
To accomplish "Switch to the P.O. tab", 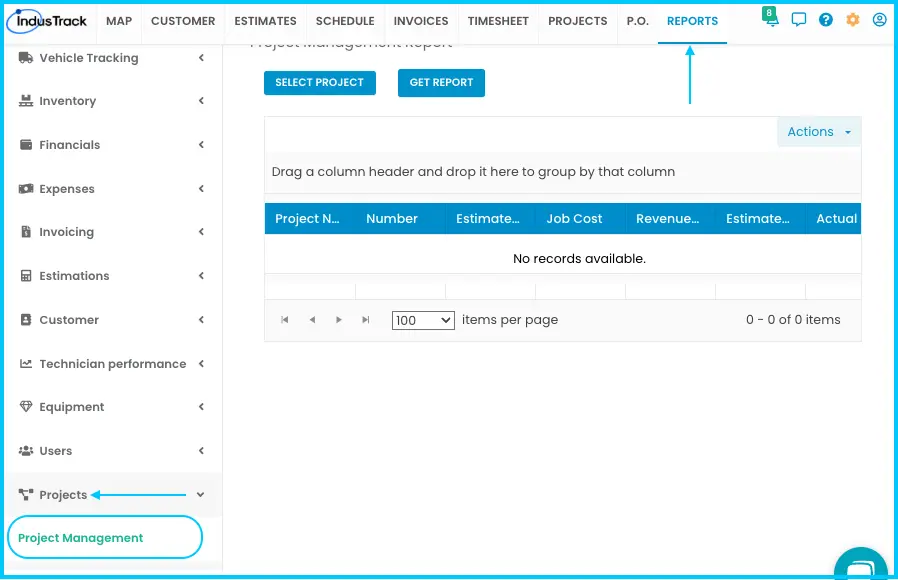I will (x=637, y=21).
